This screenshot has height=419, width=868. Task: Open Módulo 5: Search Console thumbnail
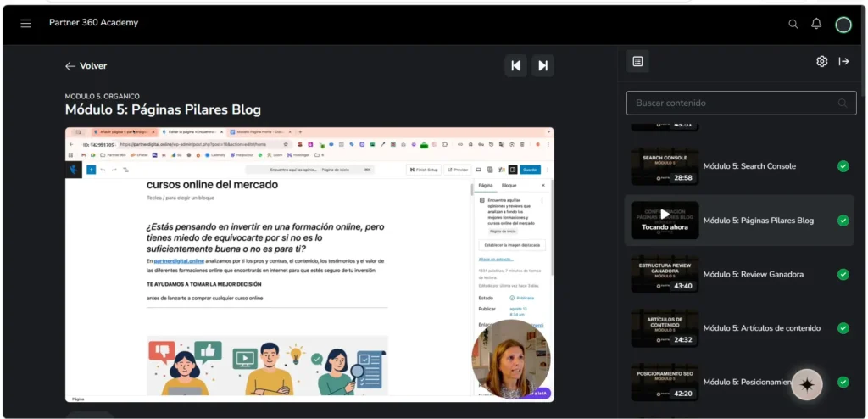[x=665, y=166]
